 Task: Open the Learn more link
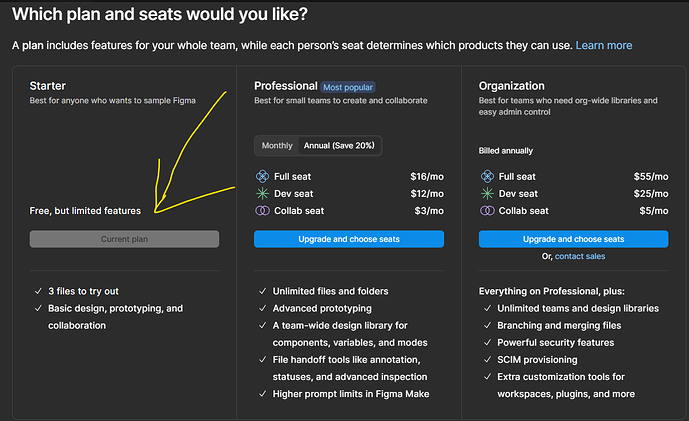pyautogui.click(x=604, y=45)
